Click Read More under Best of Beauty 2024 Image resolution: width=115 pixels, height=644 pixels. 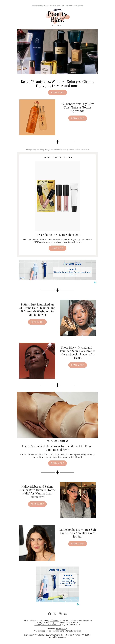click(x=57, y=93)
